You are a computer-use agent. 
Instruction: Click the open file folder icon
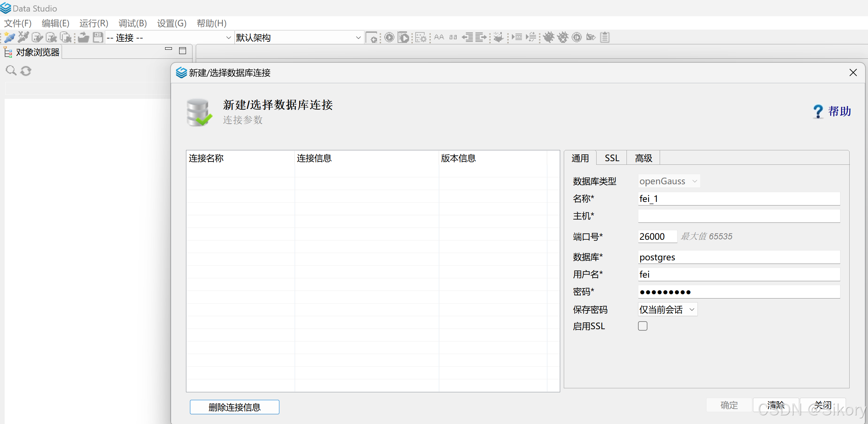[x=84, y=37]
